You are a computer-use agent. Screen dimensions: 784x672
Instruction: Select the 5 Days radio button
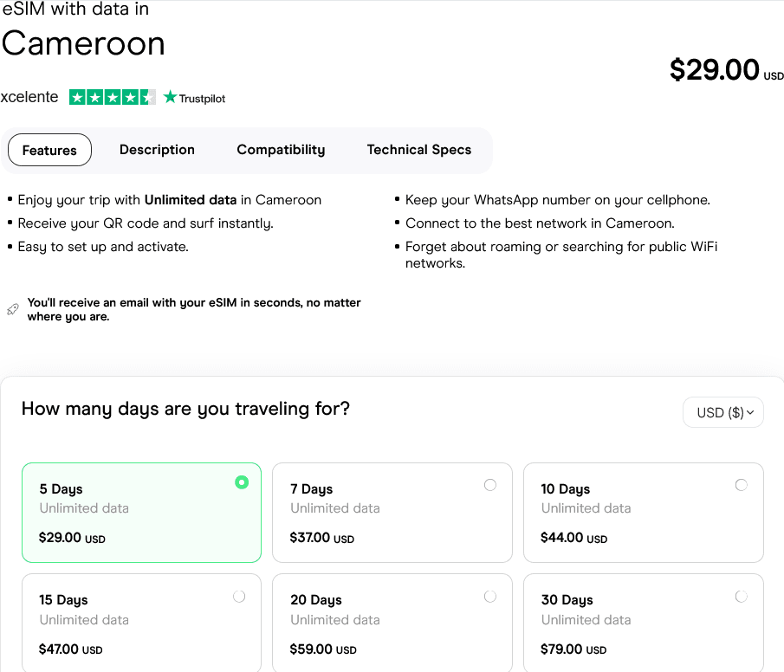pos(242,482)
